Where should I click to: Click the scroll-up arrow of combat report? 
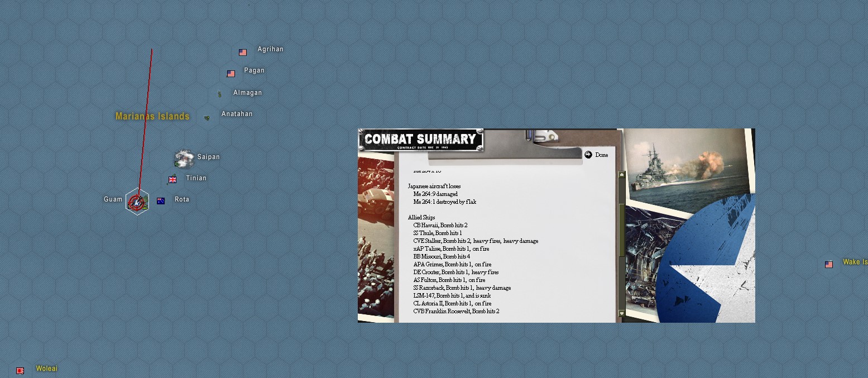tap(622, 175)
